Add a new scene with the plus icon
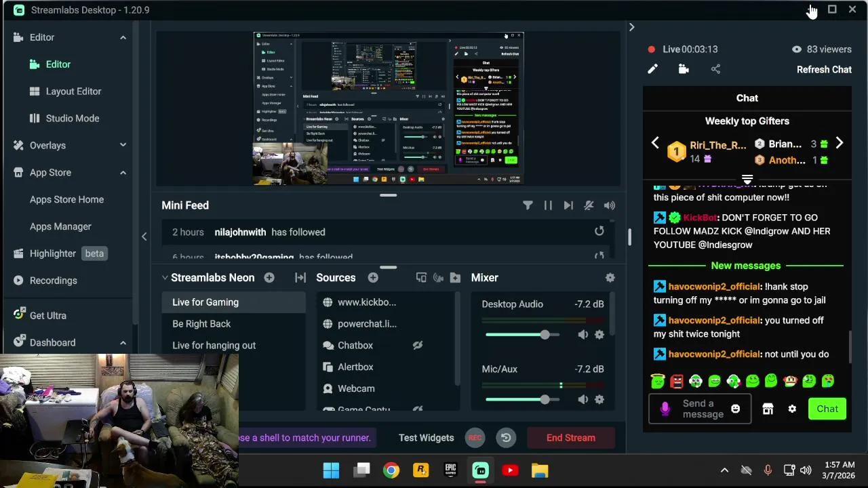Image resolution: width=868 pixels, height=488 pixels. 269,278
